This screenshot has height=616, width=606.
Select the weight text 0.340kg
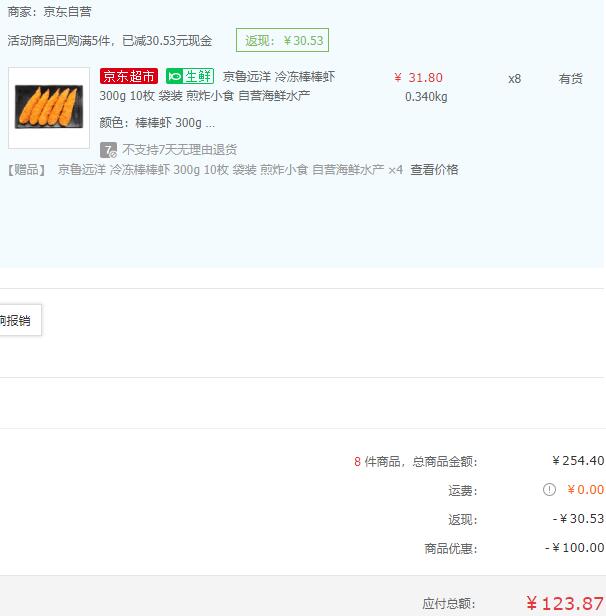click(426, 97)
